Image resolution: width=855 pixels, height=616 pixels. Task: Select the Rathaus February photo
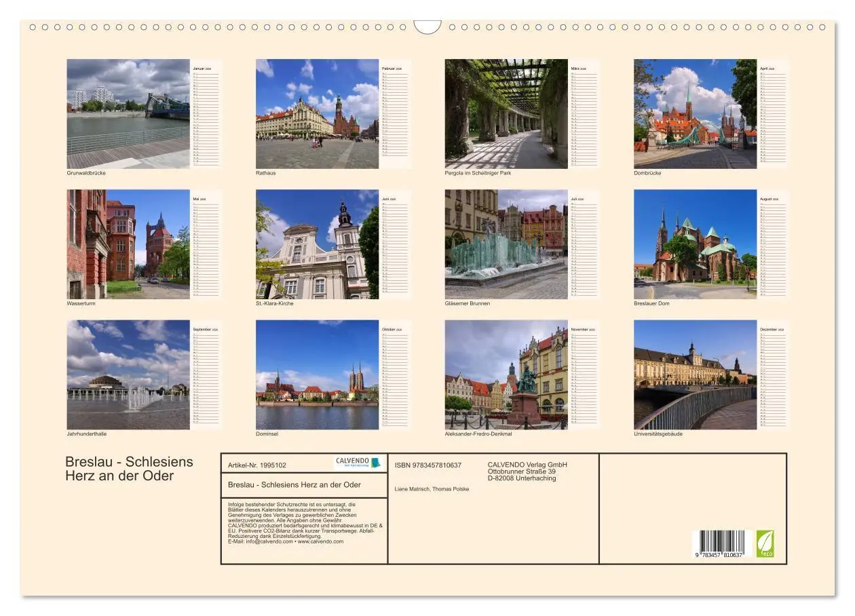pyautogui.click(x=317, y=113)
